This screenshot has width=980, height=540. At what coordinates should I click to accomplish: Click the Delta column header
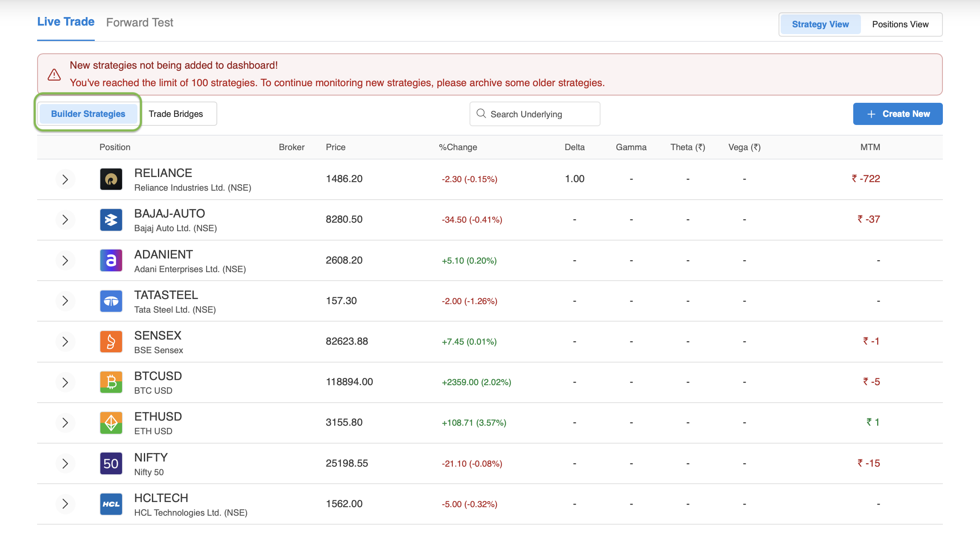575,147
